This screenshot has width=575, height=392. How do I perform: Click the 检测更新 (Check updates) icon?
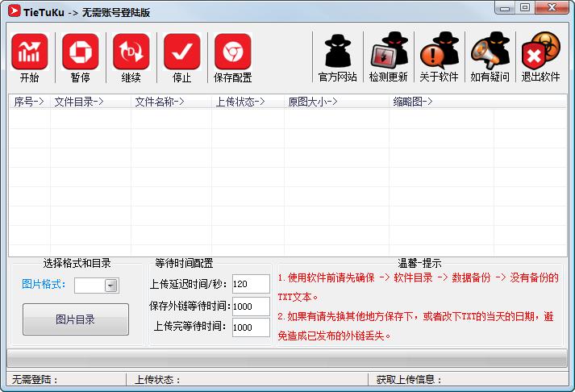pos(388,52)
